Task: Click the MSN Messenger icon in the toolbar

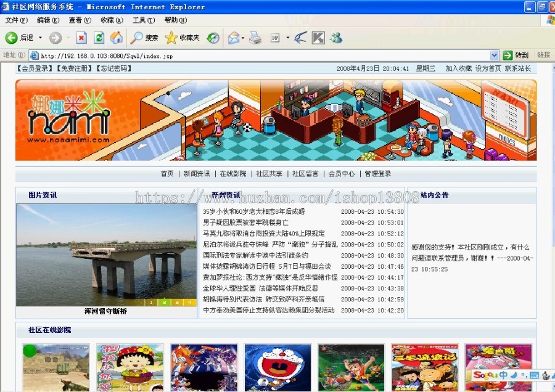Action: 337,38
